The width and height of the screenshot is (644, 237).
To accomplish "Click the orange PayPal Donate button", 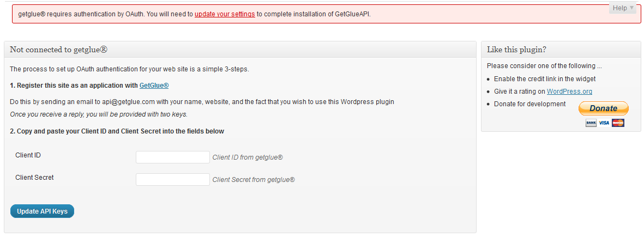I will [603, 108].
